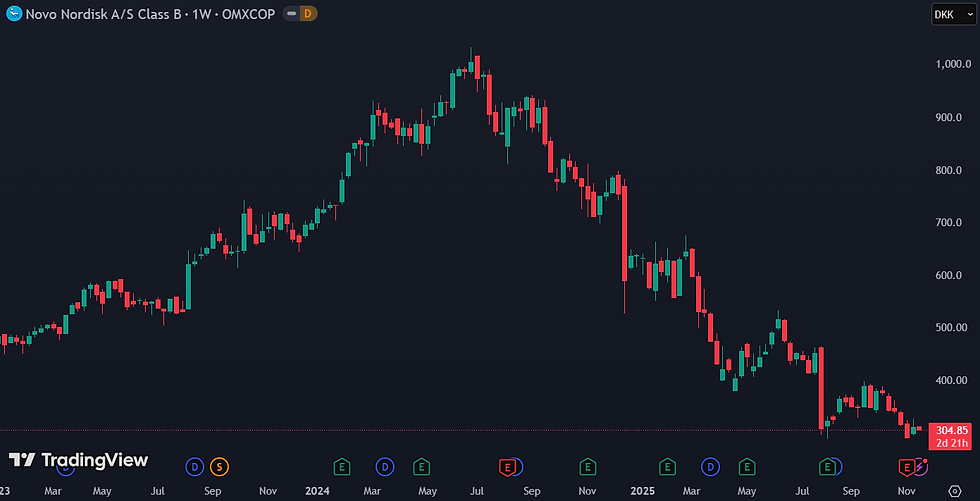Click dividend marker beside the split marker

(x=195, y=465)
